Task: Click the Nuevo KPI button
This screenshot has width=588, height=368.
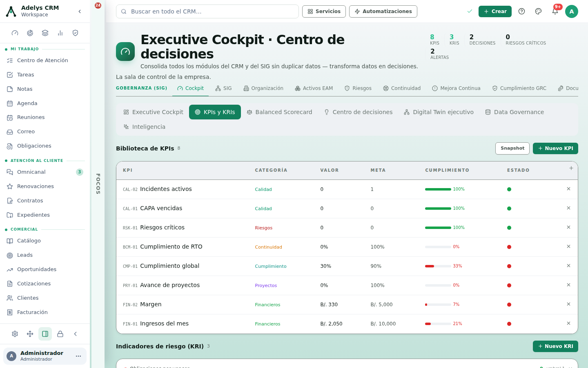Action: (555, 148)
